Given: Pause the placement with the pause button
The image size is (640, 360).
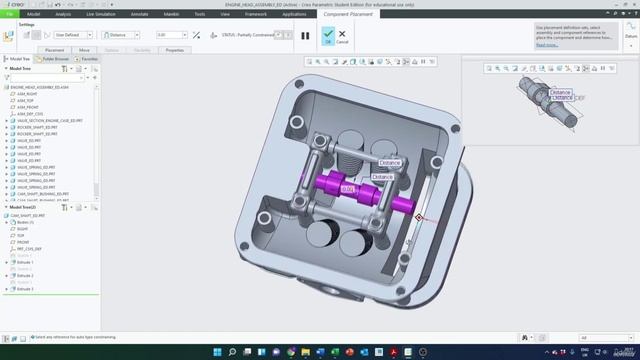Looking at the screenshot, I should 305,36.
